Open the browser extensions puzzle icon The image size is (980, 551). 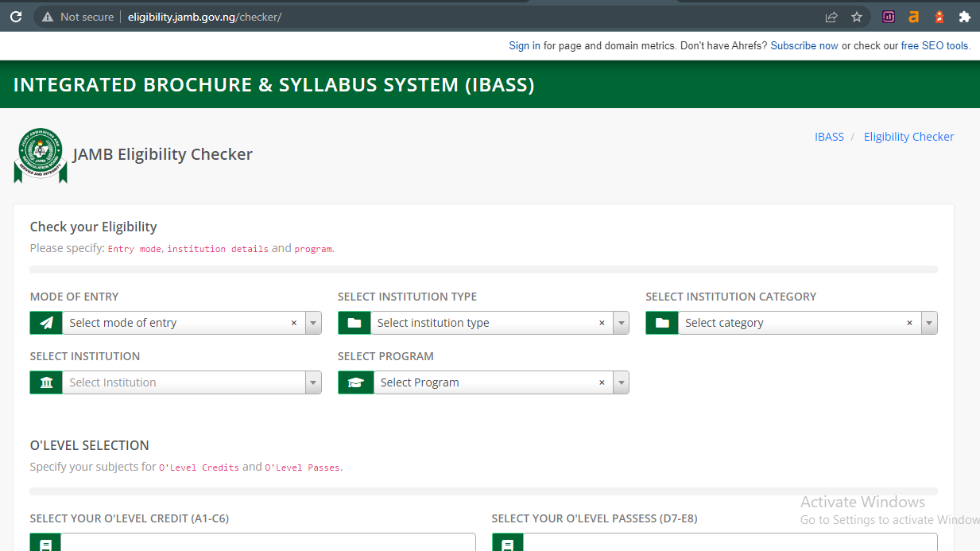pyautogui.click(x=965, y=17)
